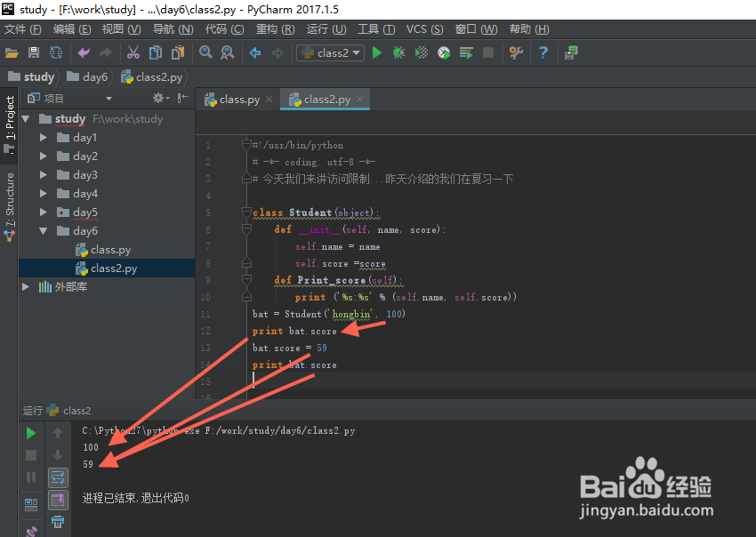This screenshot has width=756, height=537.
Task: Debug class2 with the bug icon
Action: click(x=398, y=52)
